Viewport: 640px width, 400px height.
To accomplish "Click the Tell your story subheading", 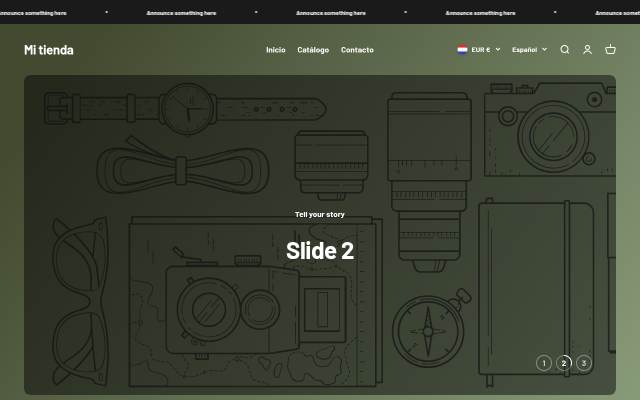I will click(x=320, y=214).
